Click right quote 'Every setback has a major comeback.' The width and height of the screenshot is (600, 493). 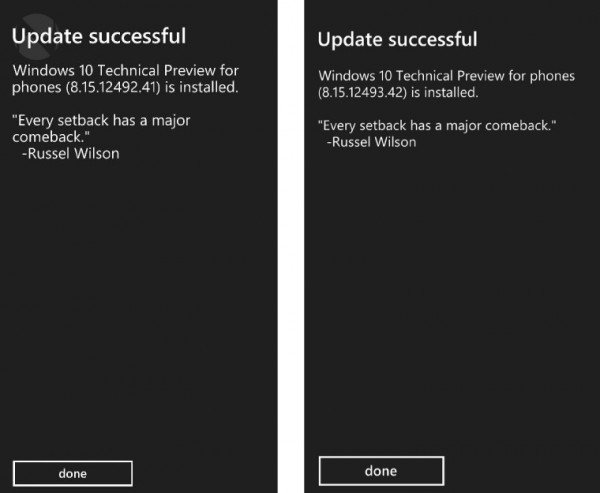pyautogui.click(x=437, y=125)
